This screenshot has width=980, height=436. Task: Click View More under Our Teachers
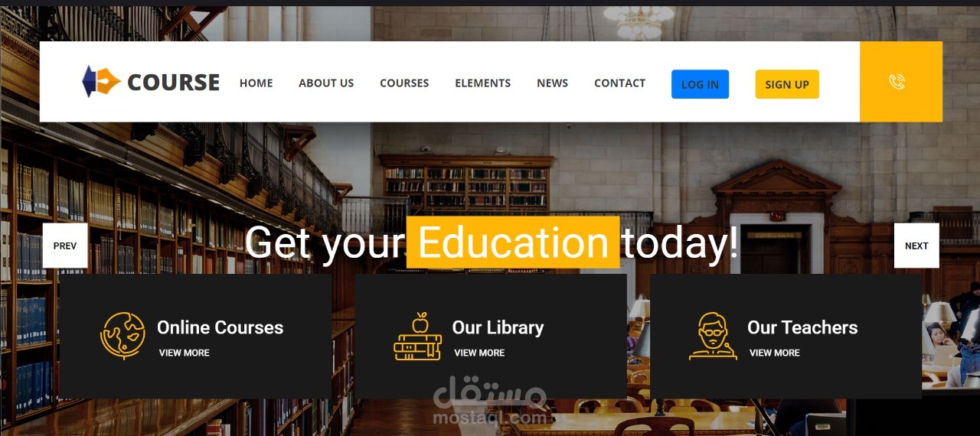click(x=774, y=353)
